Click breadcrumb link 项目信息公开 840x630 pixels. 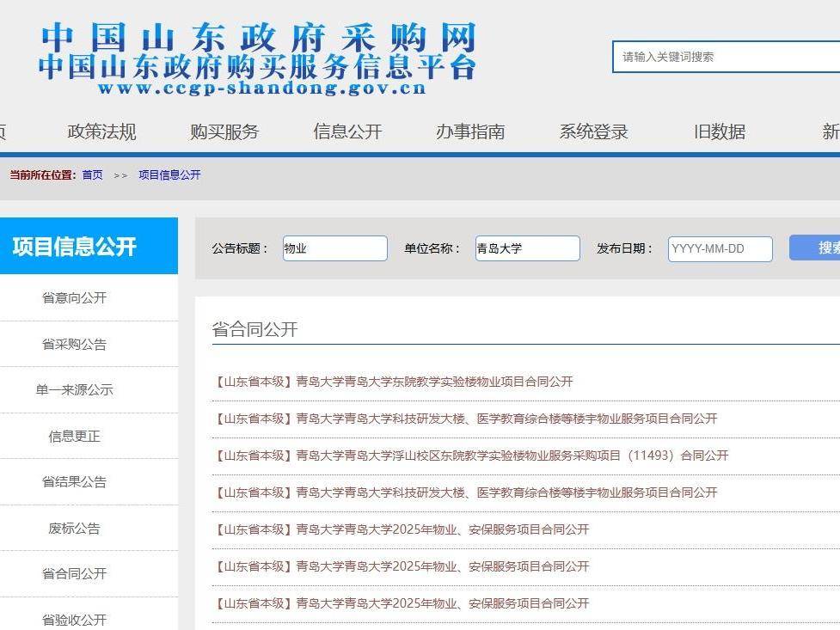pos(169,174)
